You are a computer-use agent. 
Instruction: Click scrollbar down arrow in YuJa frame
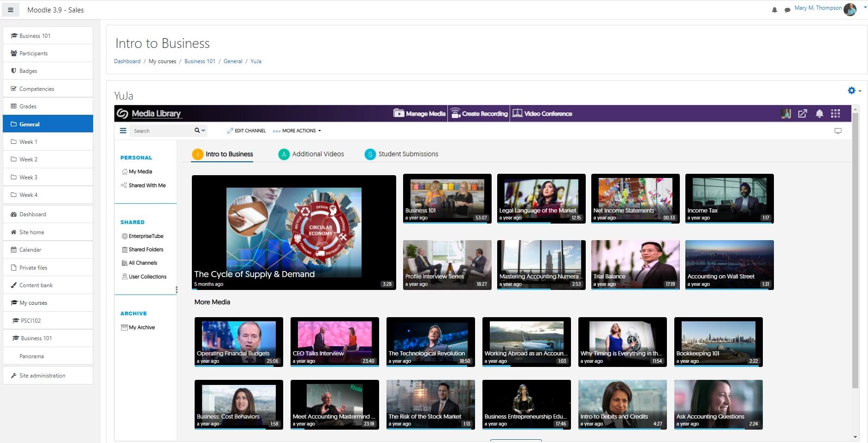pos(855,437)
